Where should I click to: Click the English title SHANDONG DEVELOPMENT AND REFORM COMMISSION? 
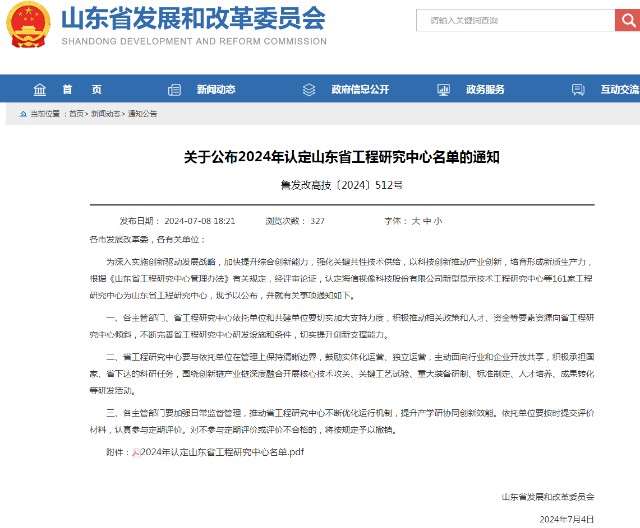pyautogui.click(x=194, y=42)
